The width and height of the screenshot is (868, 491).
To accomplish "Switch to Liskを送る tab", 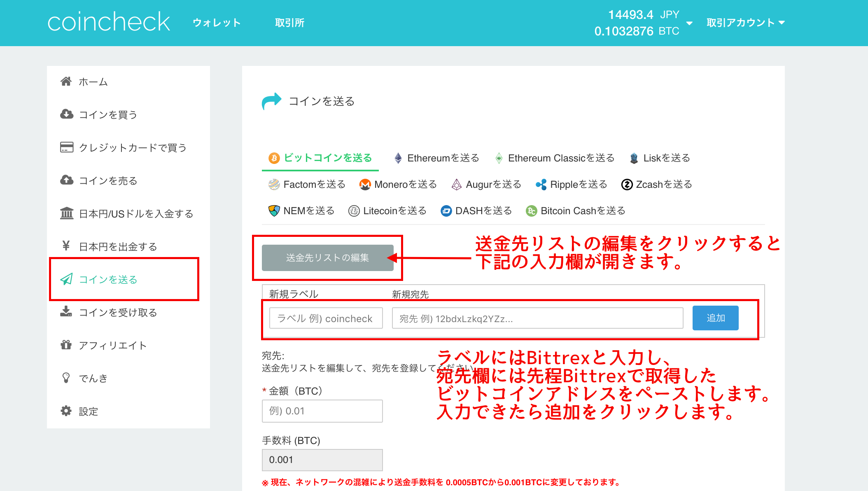I will tap(667, 158).
